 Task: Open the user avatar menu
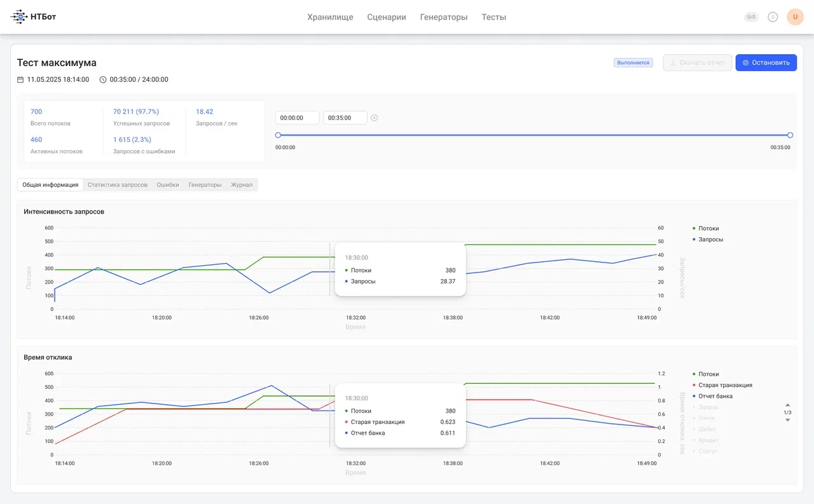(795, 17)
